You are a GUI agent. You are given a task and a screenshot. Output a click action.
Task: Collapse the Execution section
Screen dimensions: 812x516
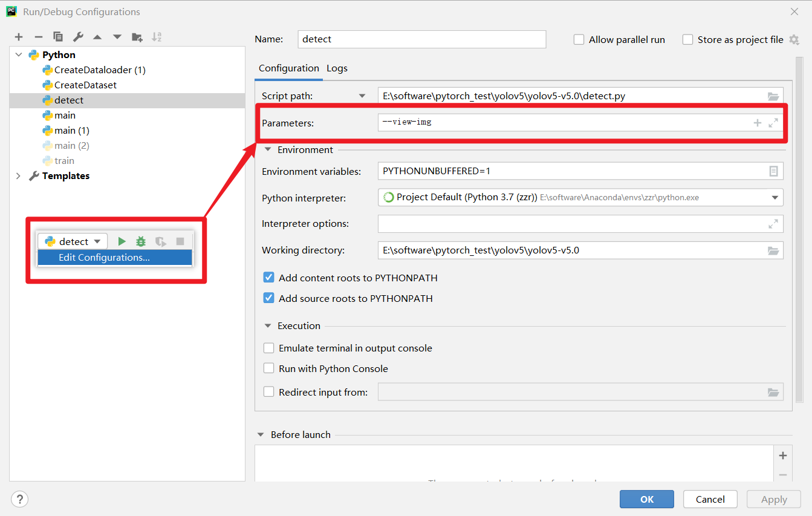tap(268, 325)
